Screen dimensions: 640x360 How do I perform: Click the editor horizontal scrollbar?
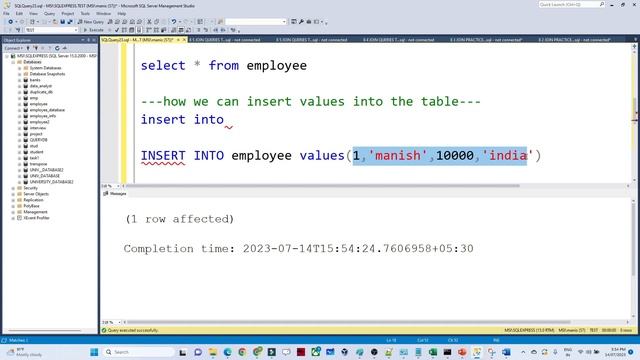[322, 186]
